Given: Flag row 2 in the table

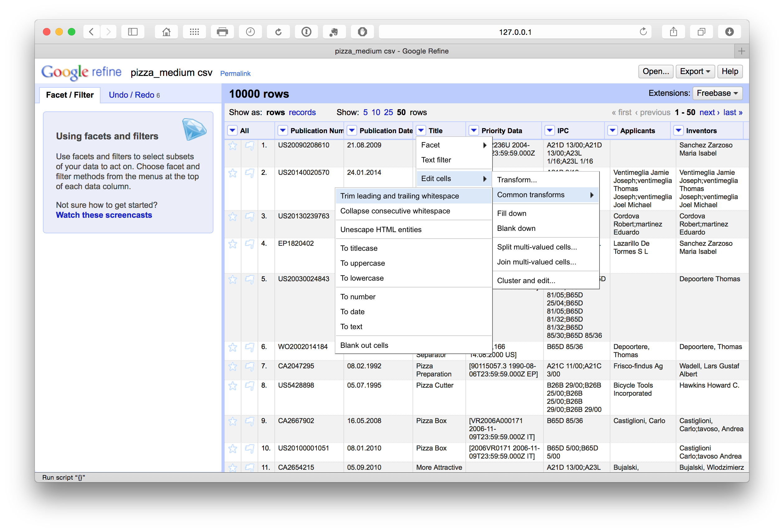Looking at the screenshot, I should pos(249,173).
